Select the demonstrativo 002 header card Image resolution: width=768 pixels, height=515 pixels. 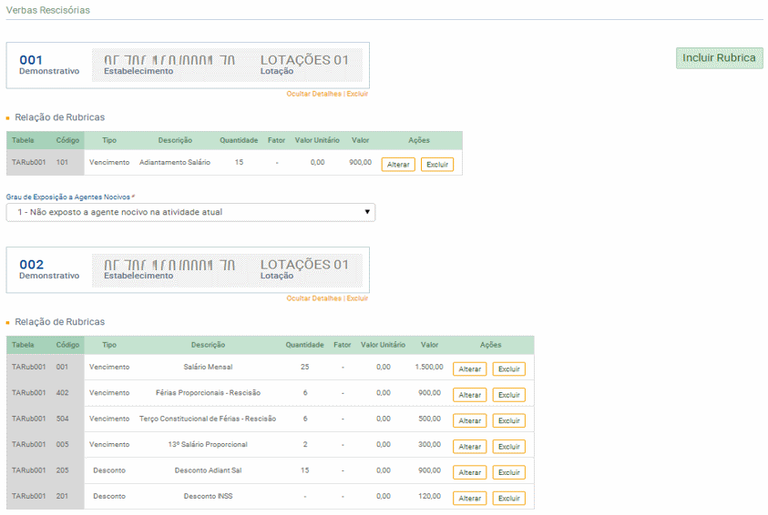[x=188, y=270]
